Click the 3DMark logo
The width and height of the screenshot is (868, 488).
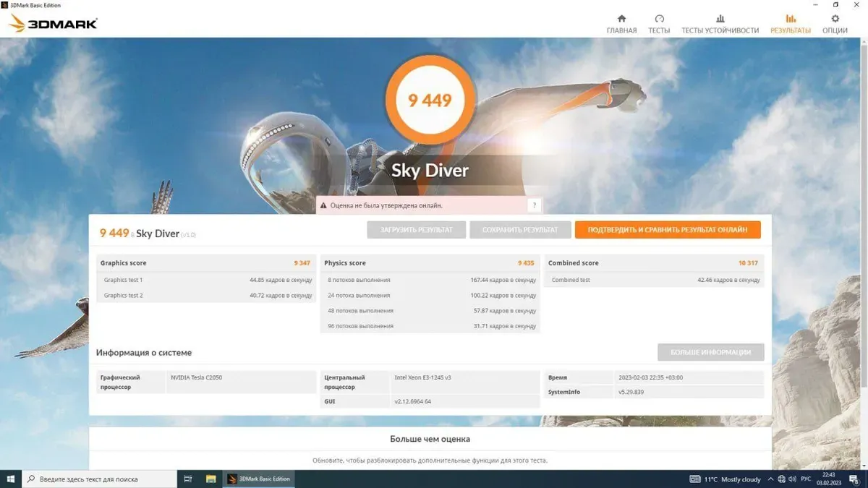(53, 24)
